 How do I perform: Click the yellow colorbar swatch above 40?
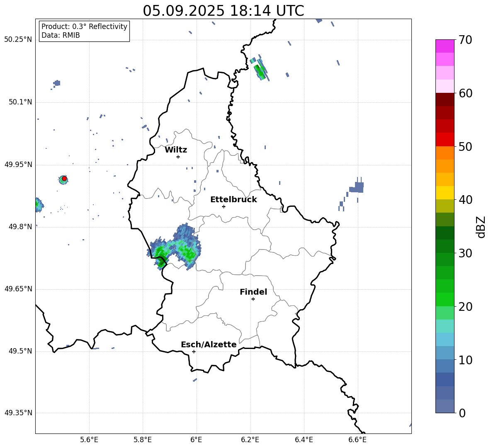(445, 193)
